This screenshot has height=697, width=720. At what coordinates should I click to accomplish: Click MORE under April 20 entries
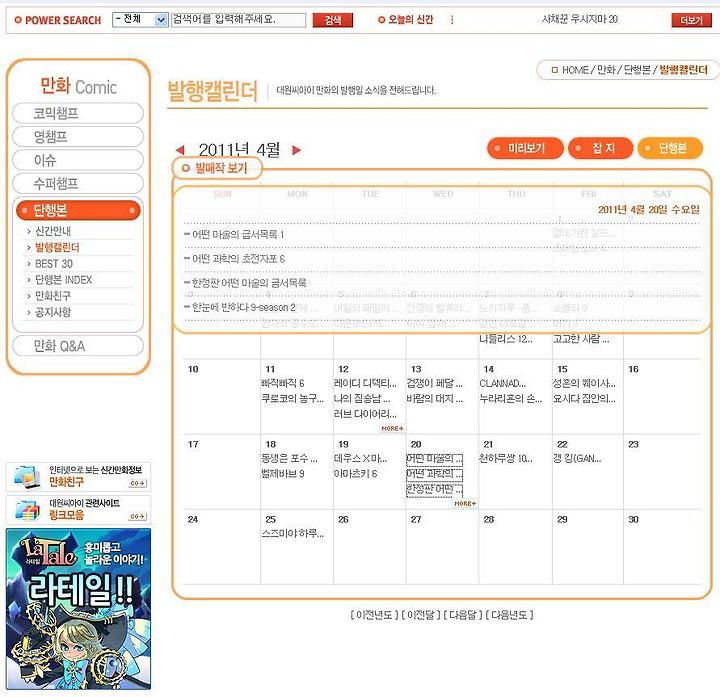click(465, 504)
